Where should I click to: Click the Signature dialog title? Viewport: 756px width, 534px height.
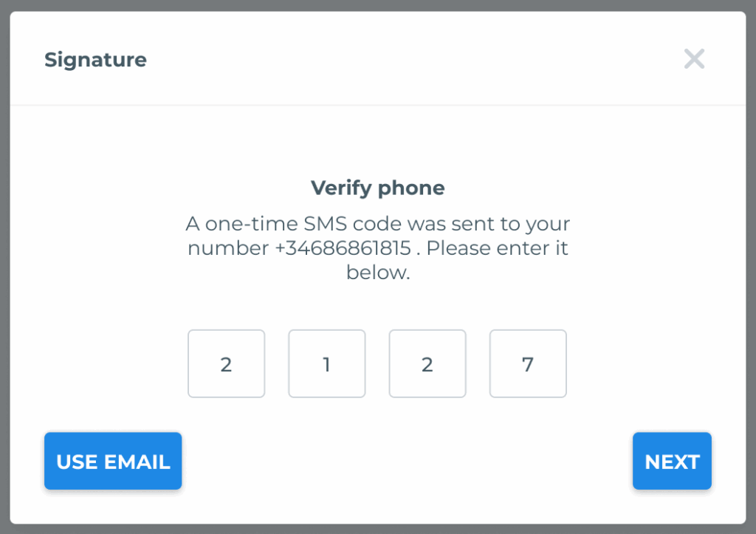tap(95, 60)
